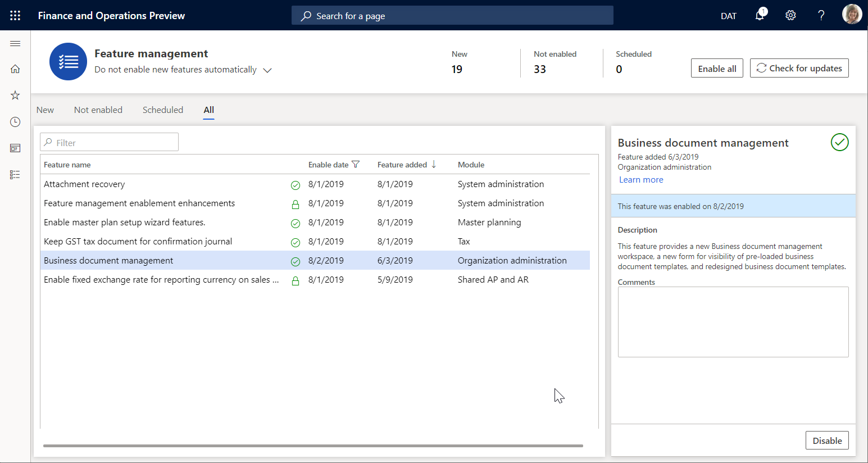Image resolution: width=868 pixels, height=463 pixels.
Task: Switch to the Not enabled tab
Action: point(98,110)
